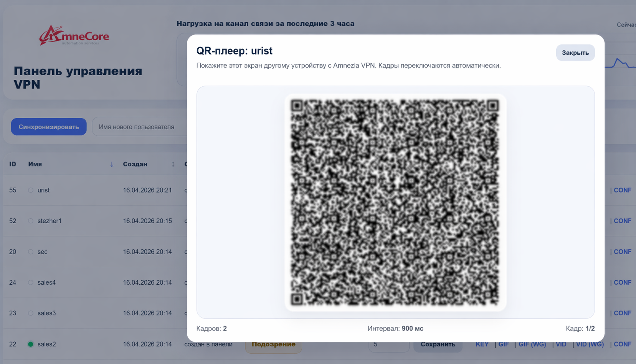Click the GIF link in the sales2 row
The width and height of the screenshot is (636, 364).
(504, 344)
